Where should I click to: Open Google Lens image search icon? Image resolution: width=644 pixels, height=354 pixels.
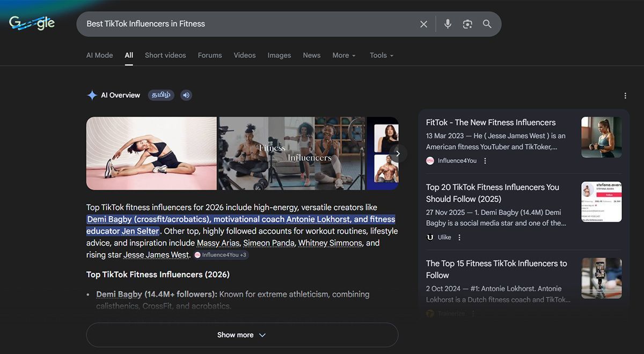point(467,24)
